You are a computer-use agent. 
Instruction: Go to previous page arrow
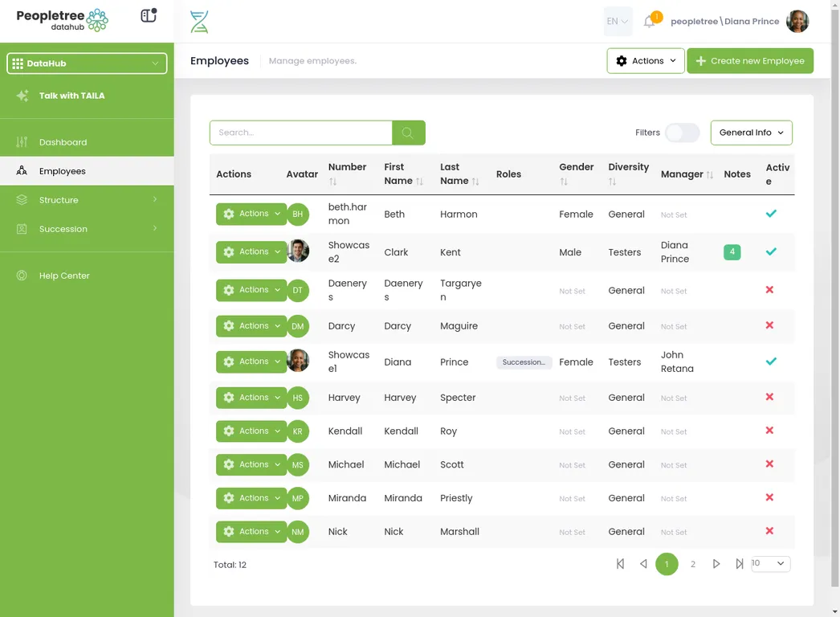point(643,564)
